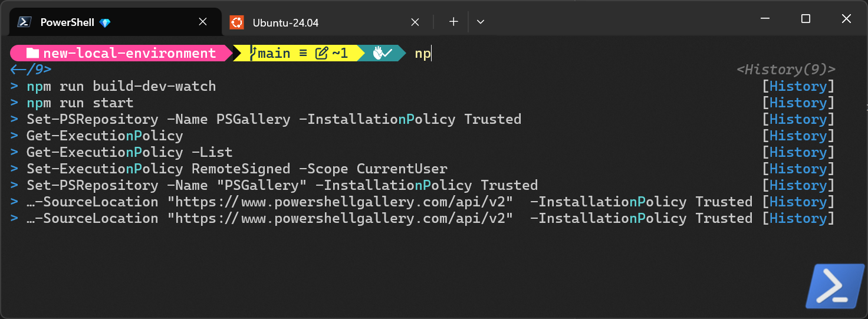The width and height of the screenshot is (868, 319).
Task: Click the pencil edit icon in prompt
Action: [321, 54]
